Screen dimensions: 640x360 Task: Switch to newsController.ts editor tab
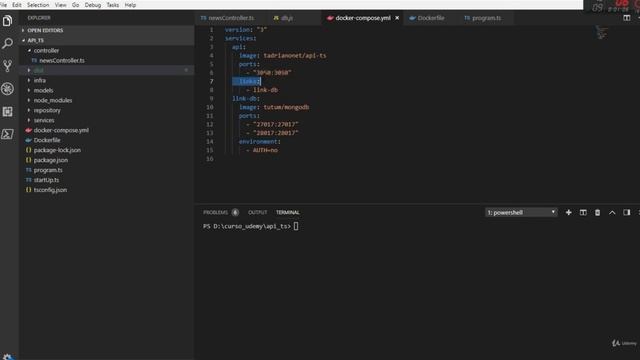click(231, 18)
